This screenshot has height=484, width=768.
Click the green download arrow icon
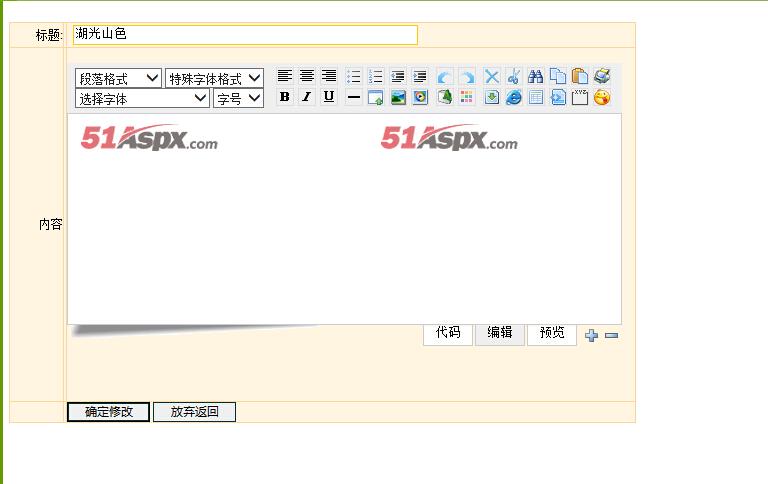[492, 97]
